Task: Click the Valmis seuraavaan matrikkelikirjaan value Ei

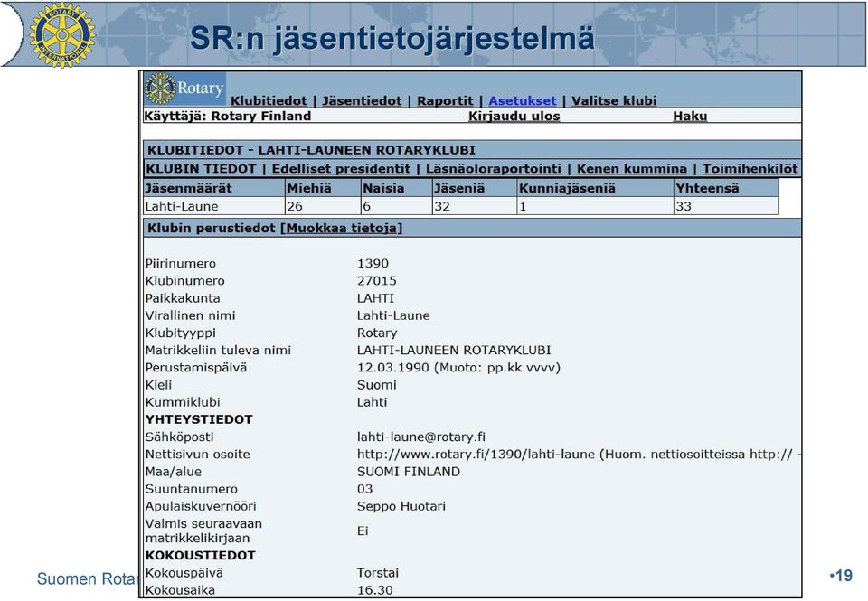Action: (363, 531)
